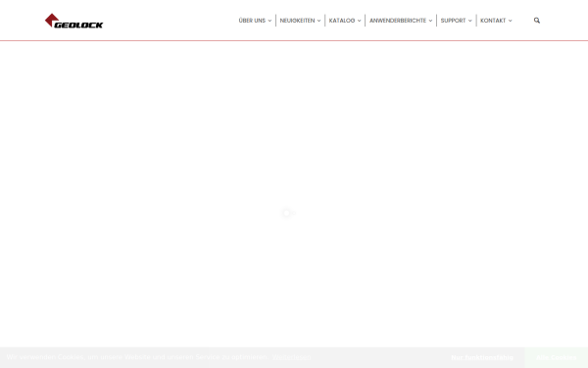Follow the Weiterlesen cookie link
The height and width of the screenshot is (368, 588).
291,357
